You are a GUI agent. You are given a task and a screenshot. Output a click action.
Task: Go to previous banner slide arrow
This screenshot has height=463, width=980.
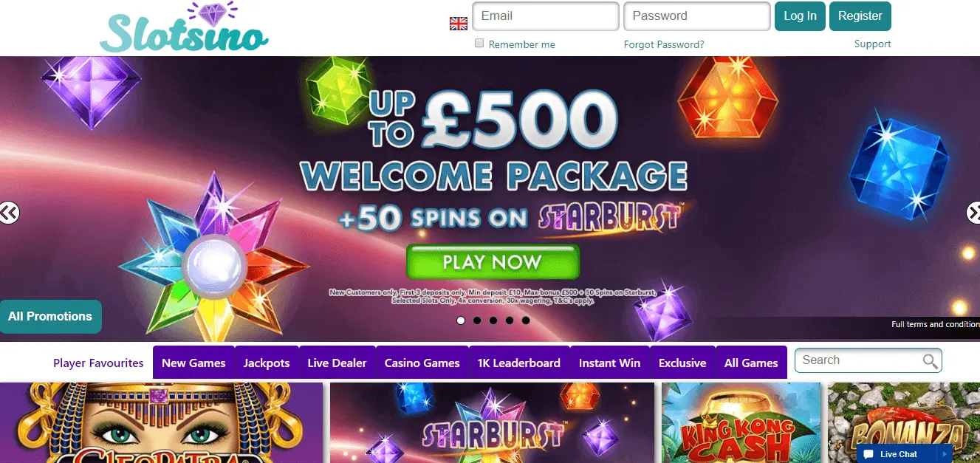click(x=9, y=213)
